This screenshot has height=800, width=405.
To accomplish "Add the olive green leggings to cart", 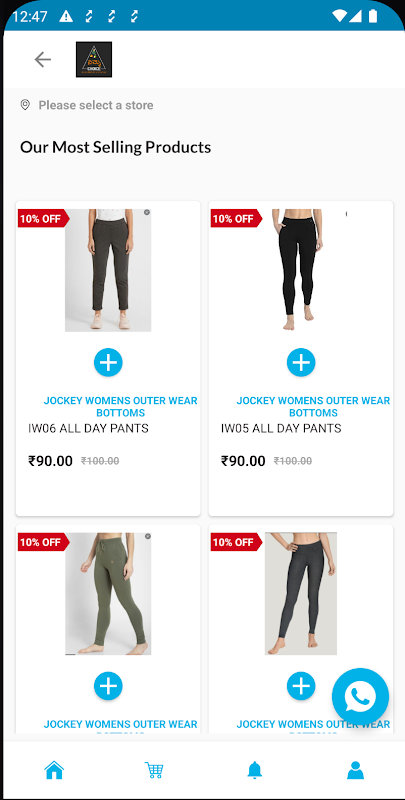I will click(108, 686).
